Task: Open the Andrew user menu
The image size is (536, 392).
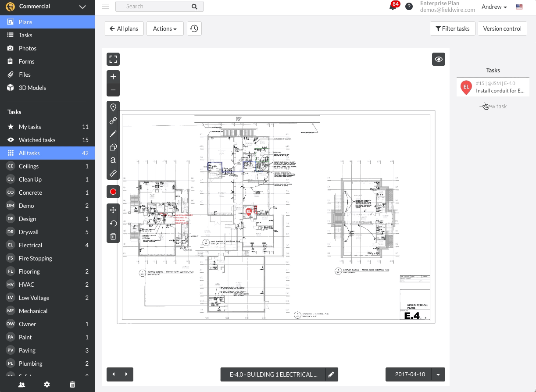Action: tap(494, 7)
